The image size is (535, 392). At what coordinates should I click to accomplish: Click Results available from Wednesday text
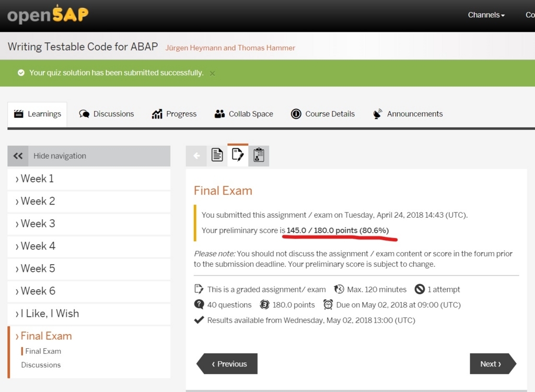click(x=311, y=321)
